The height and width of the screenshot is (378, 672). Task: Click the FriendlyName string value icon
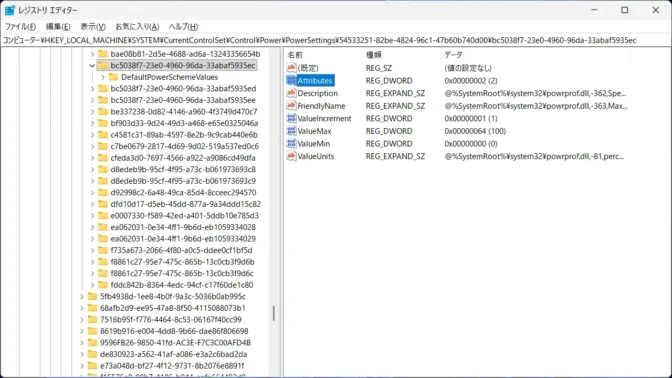(x=291, y=106)
